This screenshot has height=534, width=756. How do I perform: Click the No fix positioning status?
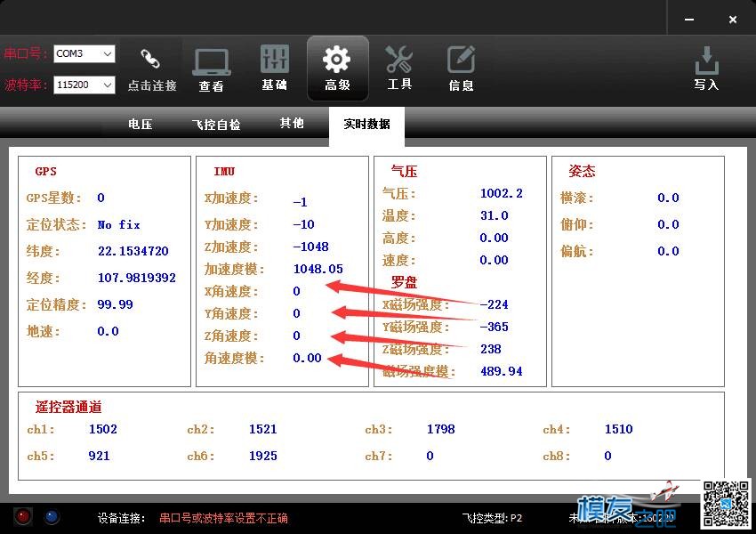118,224
